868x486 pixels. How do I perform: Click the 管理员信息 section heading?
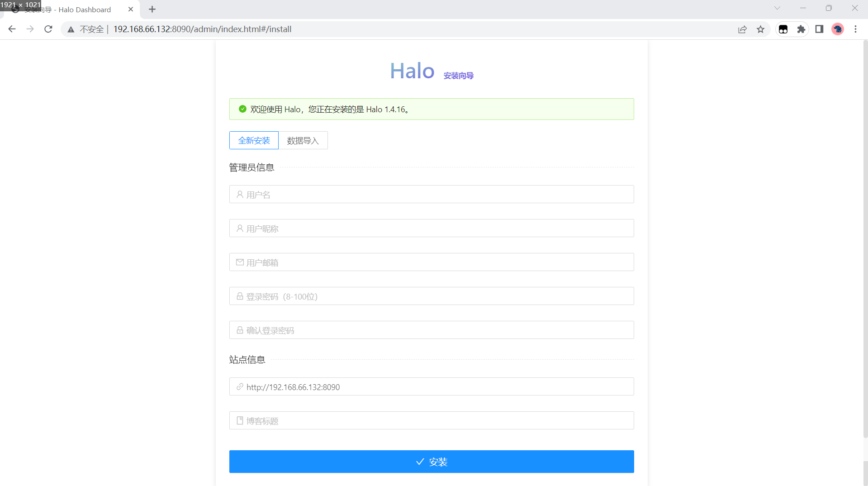pos(251,167)
